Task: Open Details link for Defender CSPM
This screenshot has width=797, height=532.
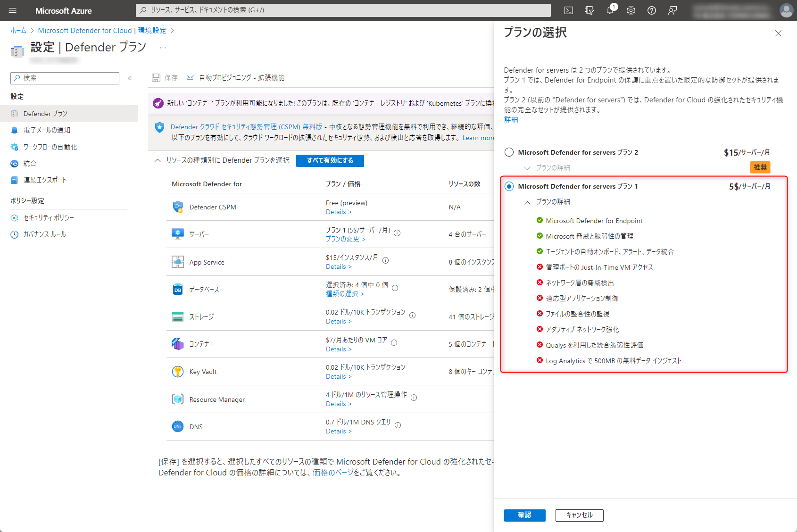Action: [339, 212]
